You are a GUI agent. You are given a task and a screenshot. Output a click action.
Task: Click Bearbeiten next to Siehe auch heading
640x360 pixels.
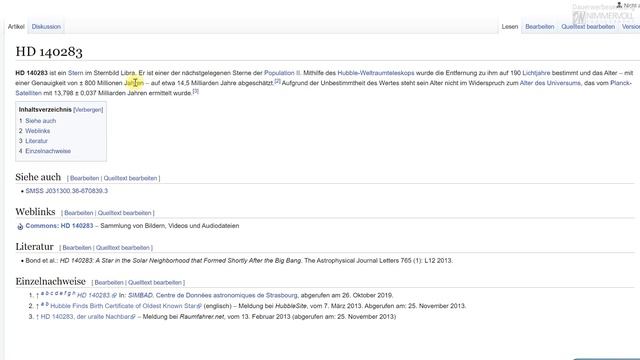click(84, 178)
